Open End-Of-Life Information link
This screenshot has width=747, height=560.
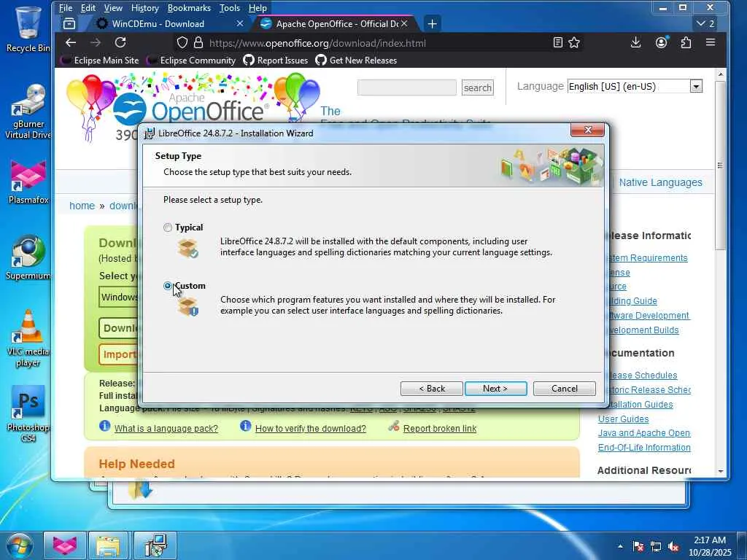pyautogui.click(x=644, y=448)
